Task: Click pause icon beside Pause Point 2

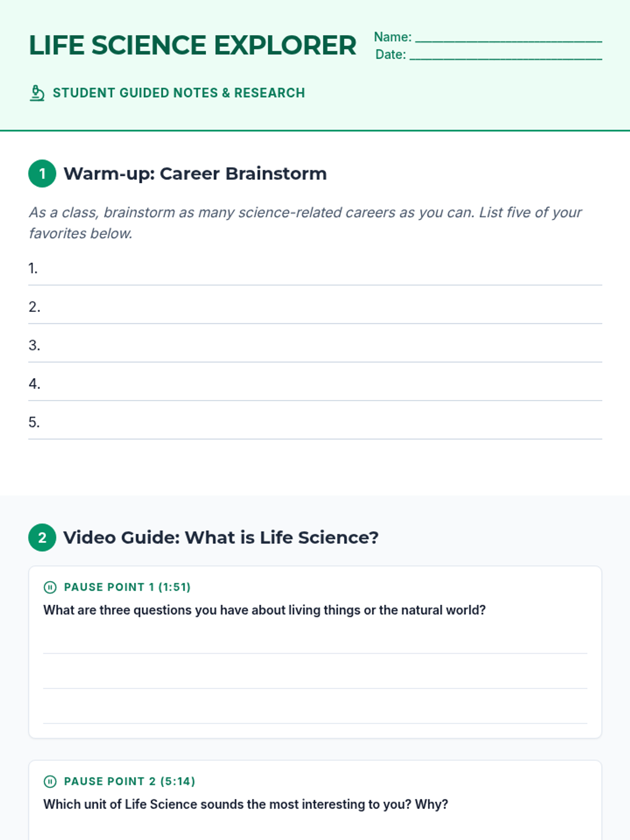Action: [50, 781]
